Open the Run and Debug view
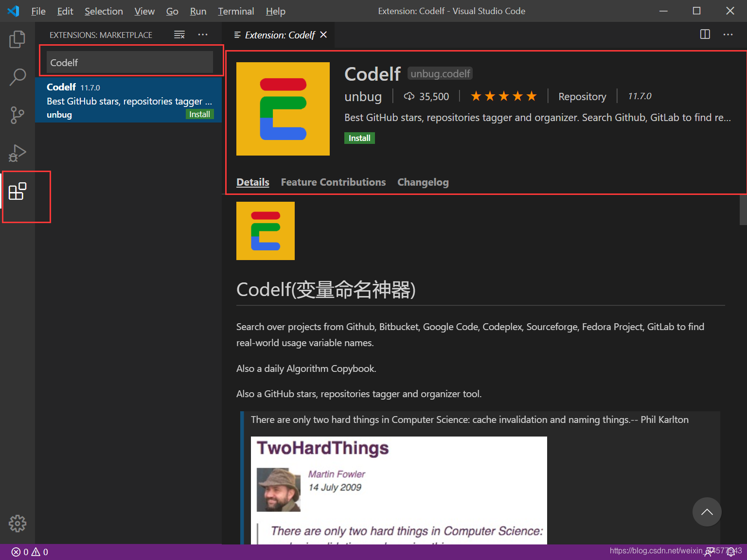747x560 pixels. (18, 153)
